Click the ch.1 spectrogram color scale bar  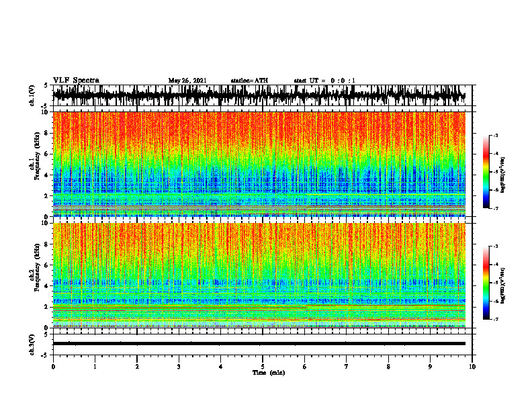[x=486, y=172]
